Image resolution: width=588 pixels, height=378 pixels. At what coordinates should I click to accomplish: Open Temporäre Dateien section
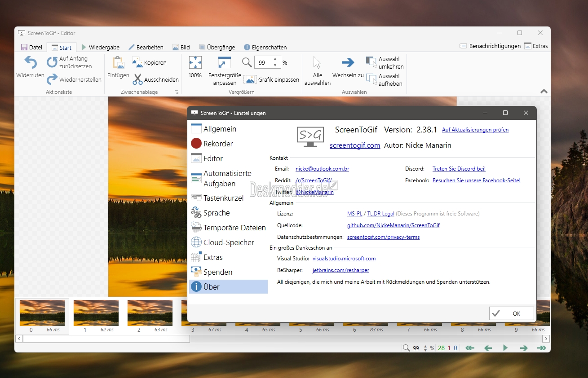[x=228, y=228]
